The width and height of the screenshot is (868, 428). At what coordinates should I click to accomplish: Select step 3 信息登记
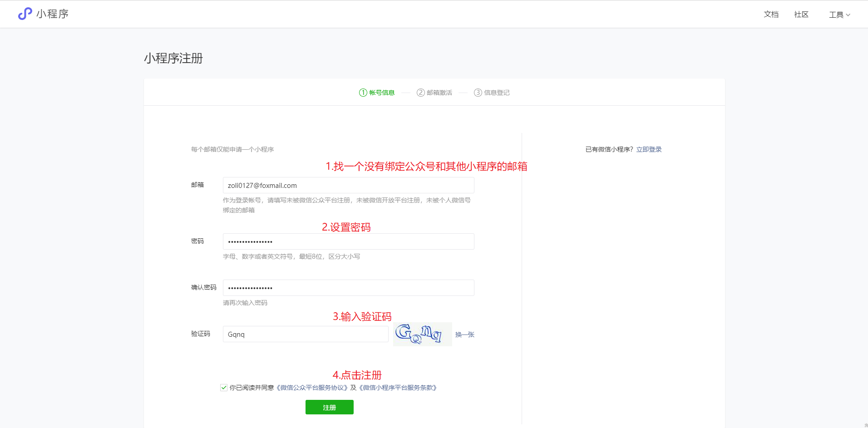492,93
